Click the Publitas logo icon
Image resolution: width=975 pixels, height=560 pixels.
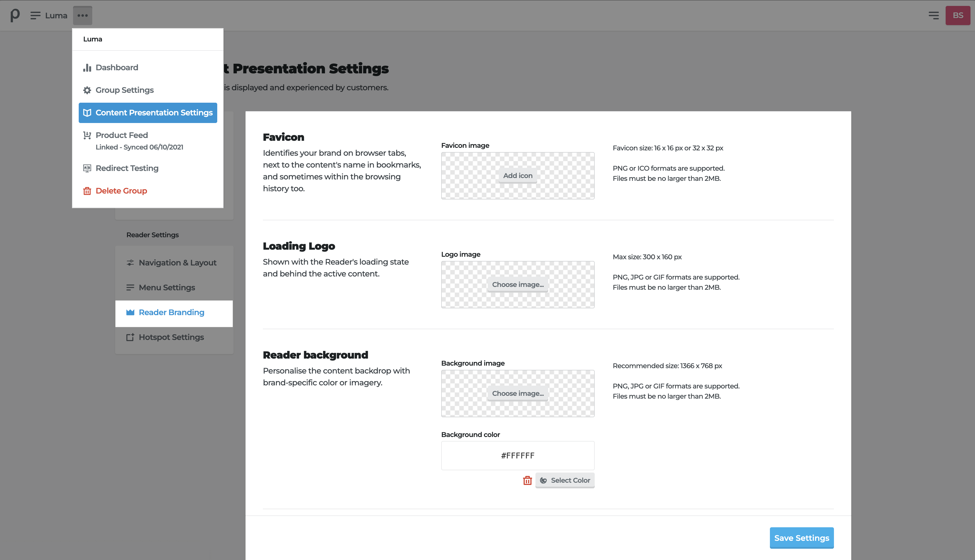15,16
